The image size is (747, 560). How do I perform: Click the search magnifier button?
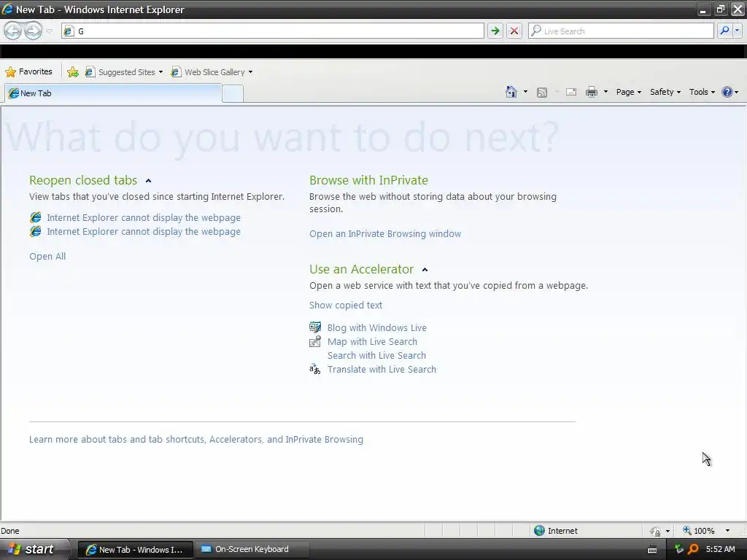724,31
